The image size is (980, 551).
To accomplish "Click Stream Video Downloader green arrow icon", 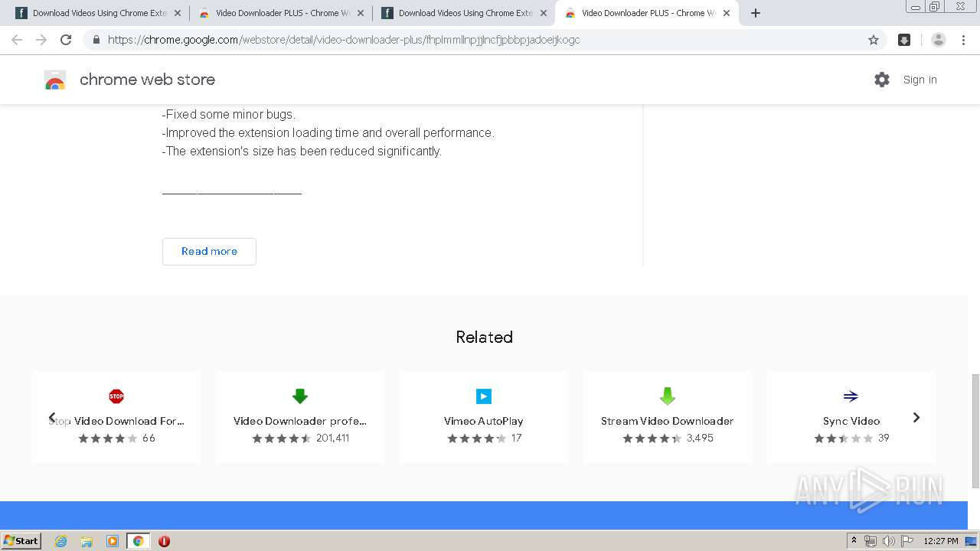I will coord(668,396).
